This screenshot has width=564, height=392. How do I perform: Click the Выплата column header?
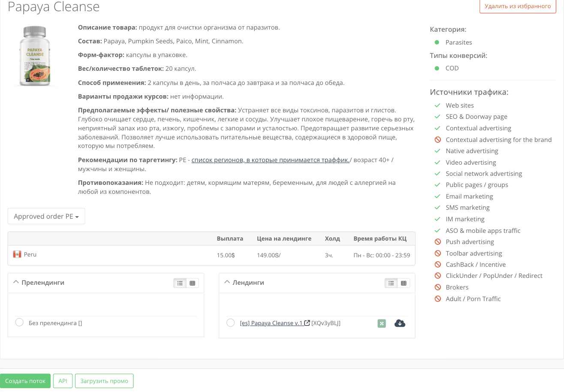point(230,238)
